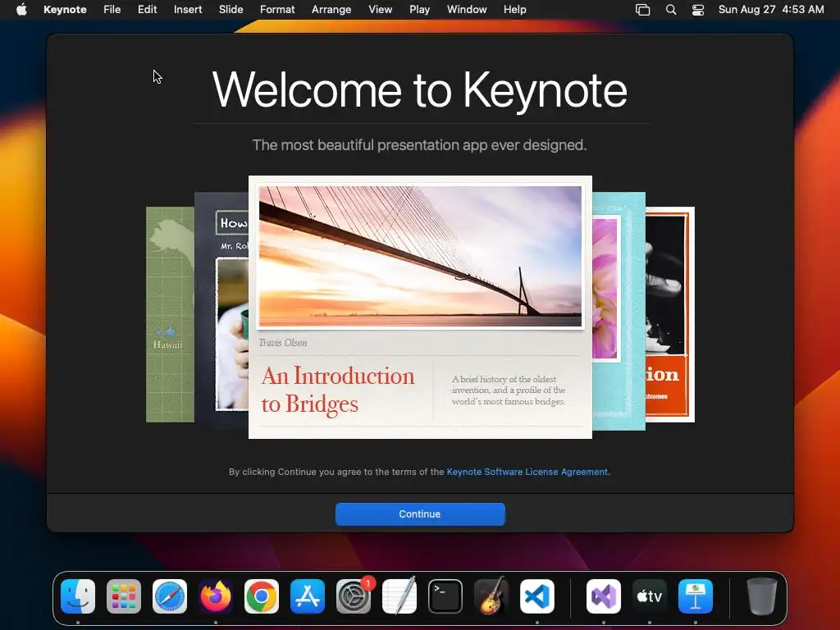Open the Slide menu

231,10
